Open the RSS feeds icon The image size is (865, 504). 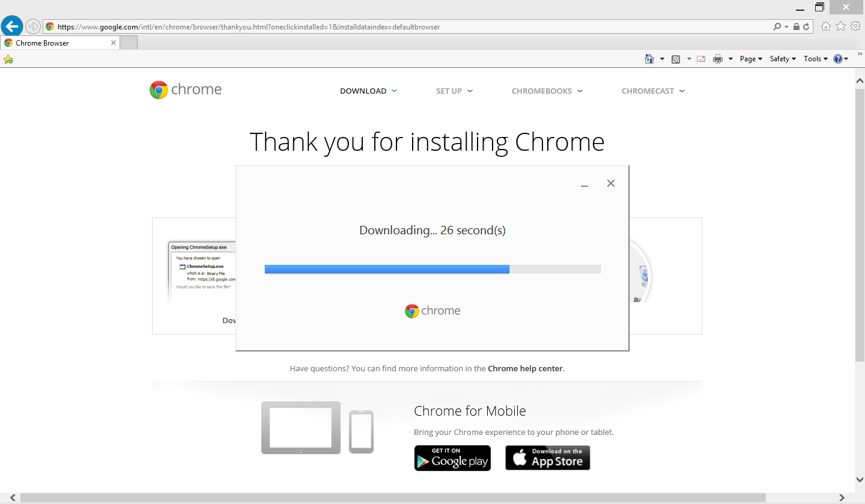coord(677,58)
